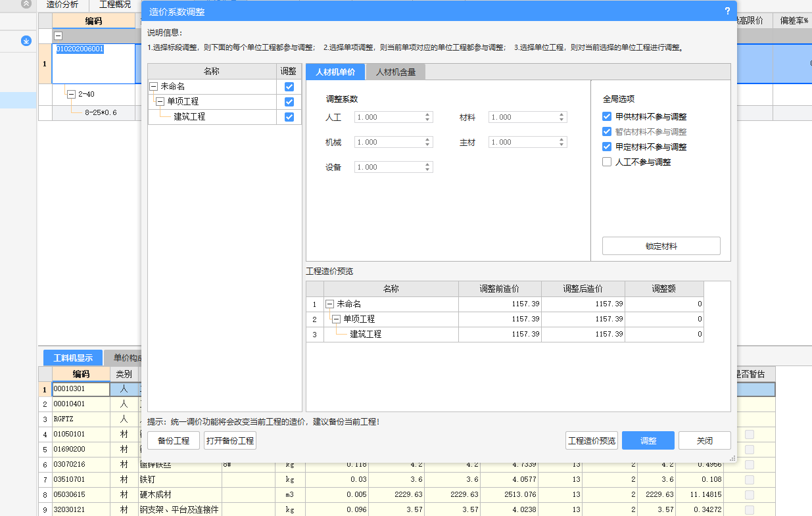Click the 设备 coefficient spinner arrows
Viewport: 812px width, 516px height.
[x=427, y=167]
